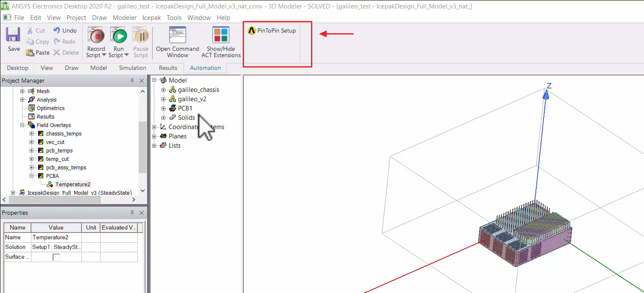
Task: Switch to the Simulation tab
Action: click(x=132, y=68)
